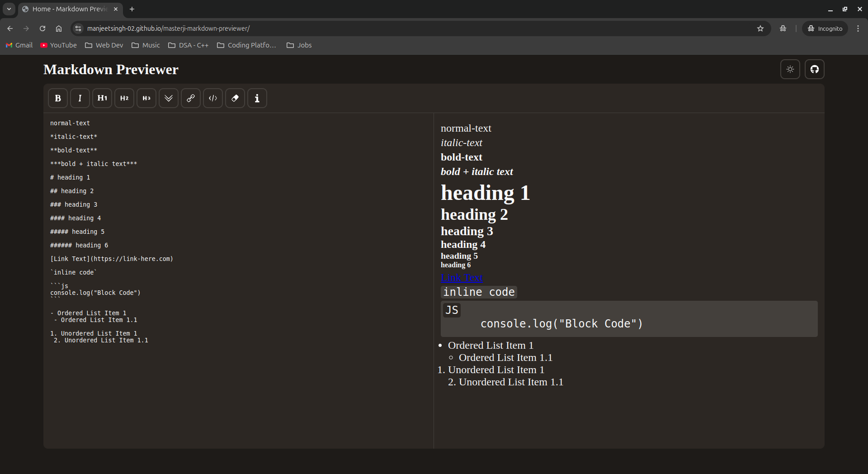Close the Markdown Previewer tab
Viewport: 868px width, 474px height.
pos(116,9)
